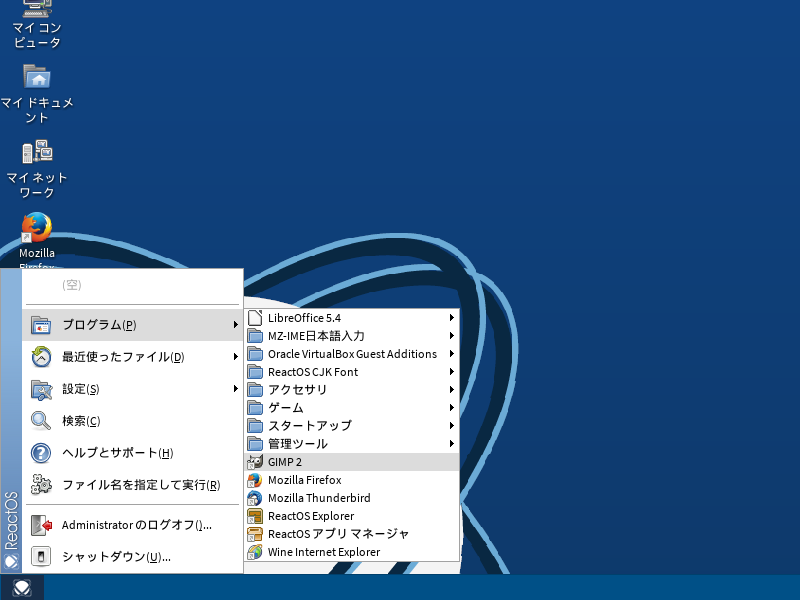This screenshot has width=800, height=600.
Task: Choose シャットダウン(U)... entry
Action: click(132, 557)
